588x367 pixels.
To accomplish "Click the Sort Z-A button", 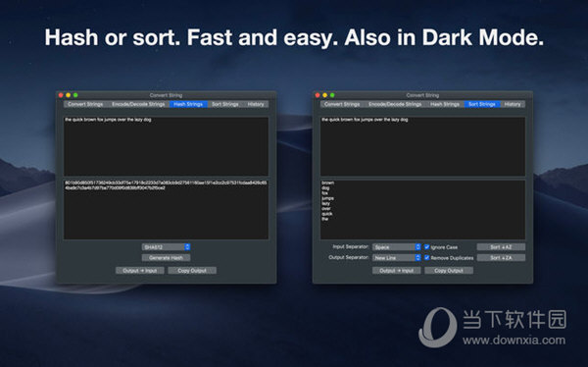I will tap(501, 258).
